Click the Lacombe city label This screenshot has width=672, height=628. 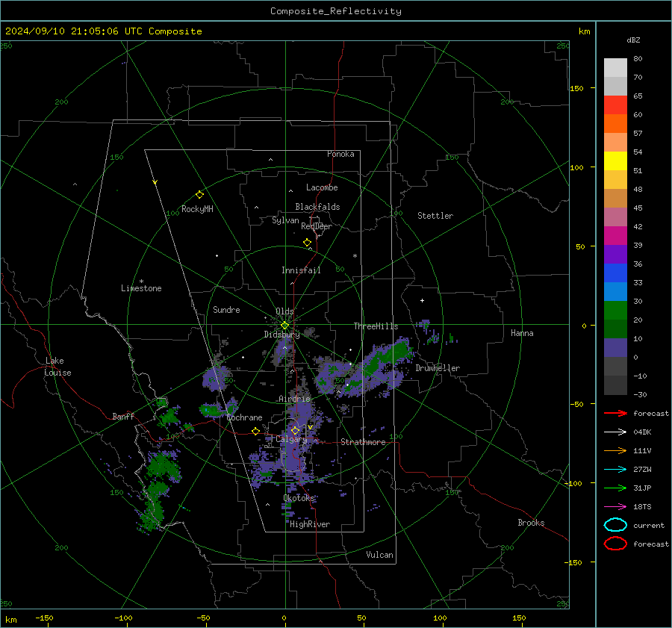pos(322,187)
